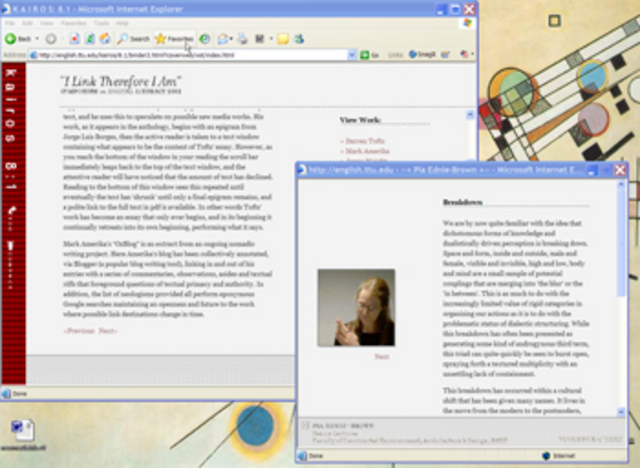Open the History toolbar icon

click(205, 39)
